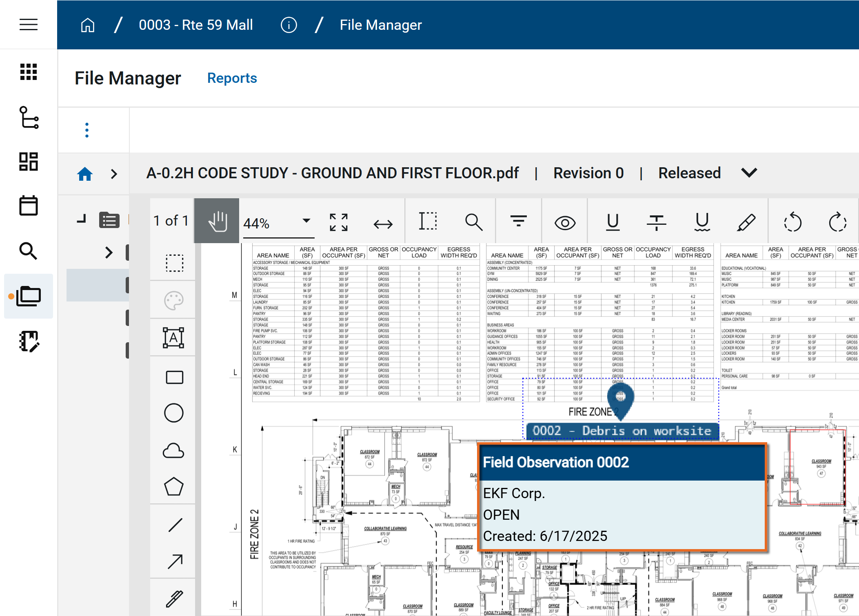The image size is (859, 616).
Task: Expand the Released revision chevron
Action: pos(749,173)
